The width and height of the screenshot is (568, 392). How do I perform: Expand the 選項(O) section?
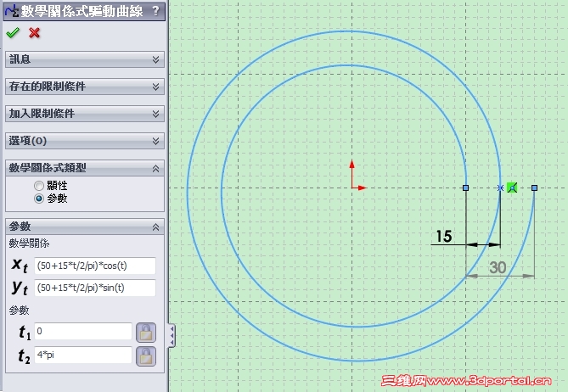point(85,141)
